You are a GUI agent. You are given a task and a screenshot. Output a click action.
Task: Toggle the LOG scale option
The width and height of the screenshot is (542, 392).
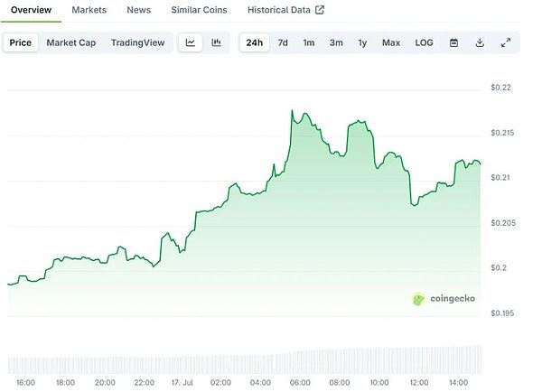click(424, 42)
